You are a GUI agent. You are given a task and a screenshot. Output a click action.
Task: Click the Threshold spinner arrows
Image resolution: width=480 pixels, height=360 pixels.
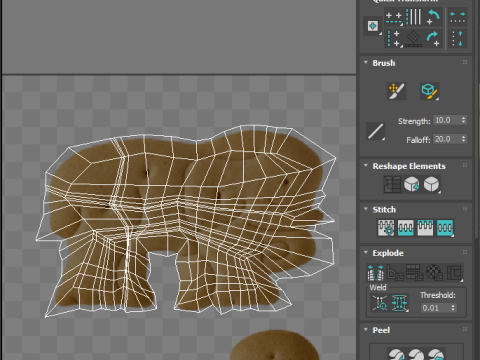(x=453, y=308)
